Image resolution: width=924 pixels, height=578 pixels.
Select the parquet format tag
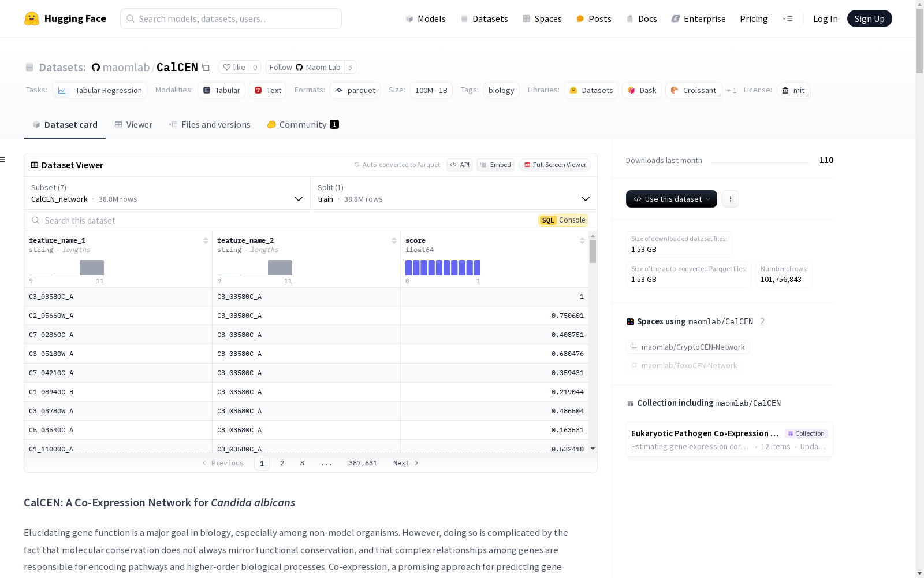coord(355,90)
